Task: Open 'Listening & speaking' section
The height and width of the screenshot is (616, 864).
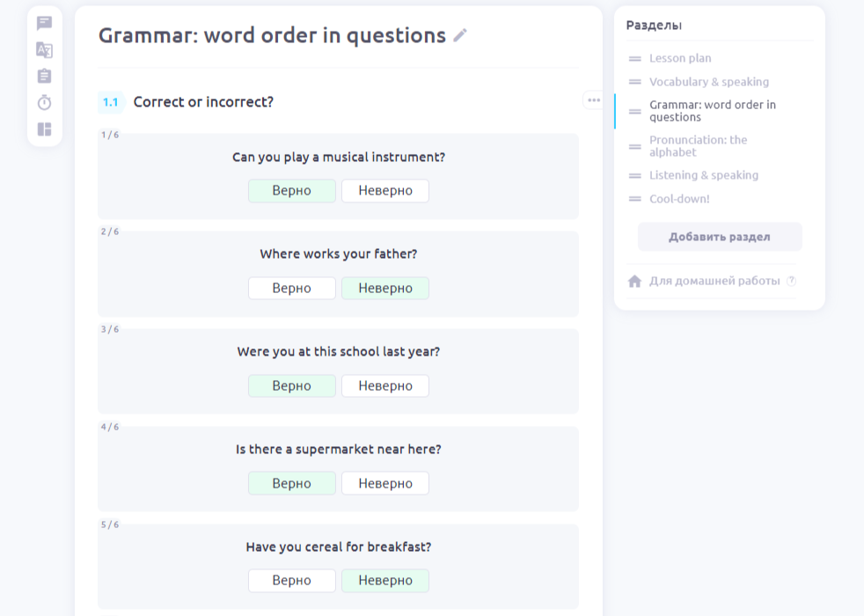Action: point(703,175)
